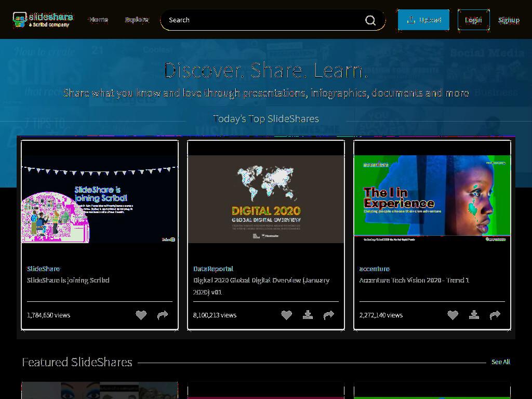Share the Digital 2020 Global Digital Overview card
Viewport: 532px width, 399px height.
[329, 315]
